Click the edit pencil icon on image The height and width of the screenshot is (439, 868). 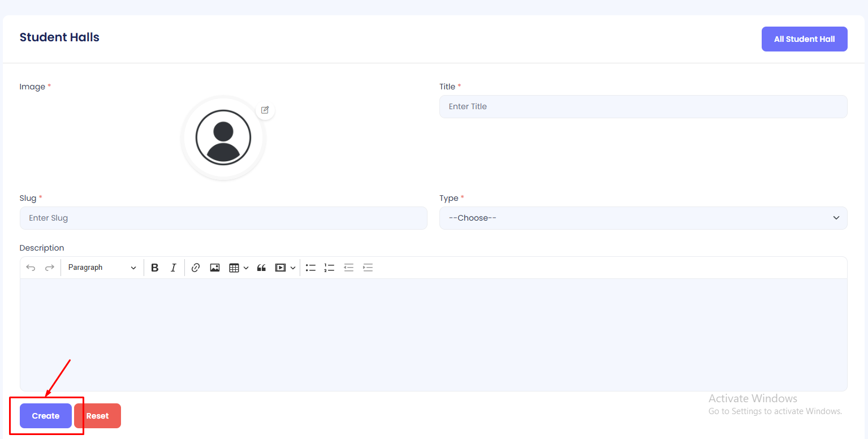(x=265, y=110)
